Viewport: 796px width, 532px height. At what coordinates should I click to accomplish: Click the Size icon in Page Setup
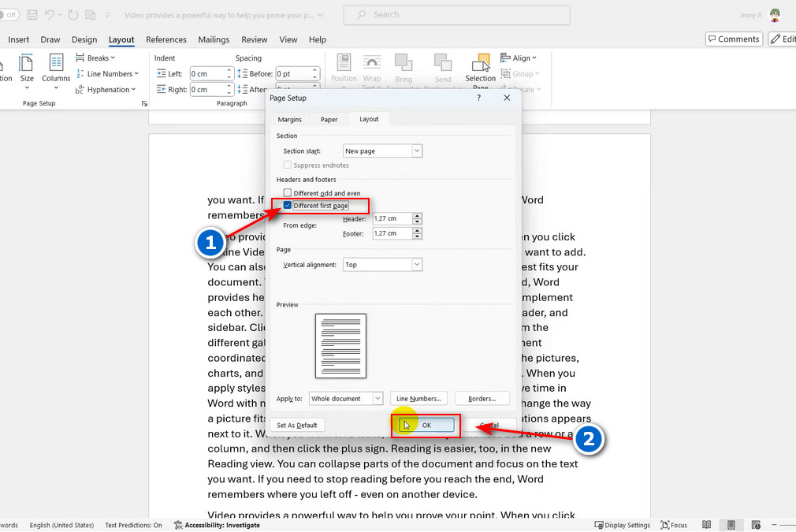tap(27, 65)
